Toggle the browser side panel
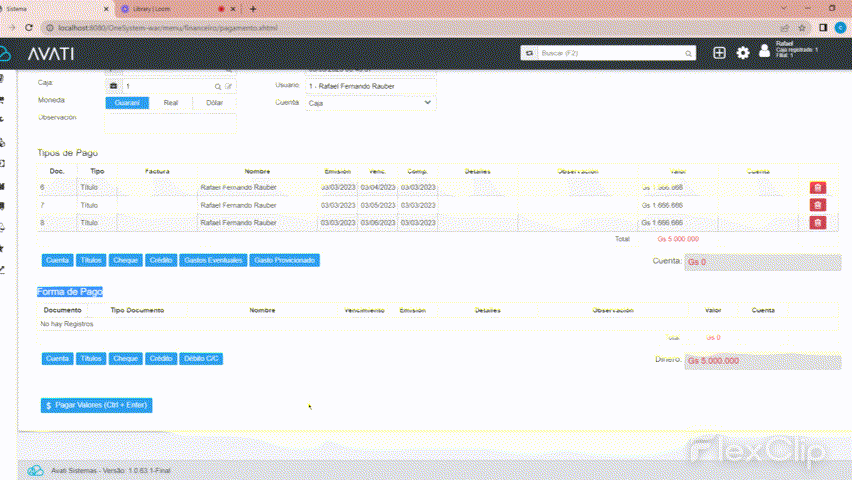The image size is (852, 480). pos(823,28)
